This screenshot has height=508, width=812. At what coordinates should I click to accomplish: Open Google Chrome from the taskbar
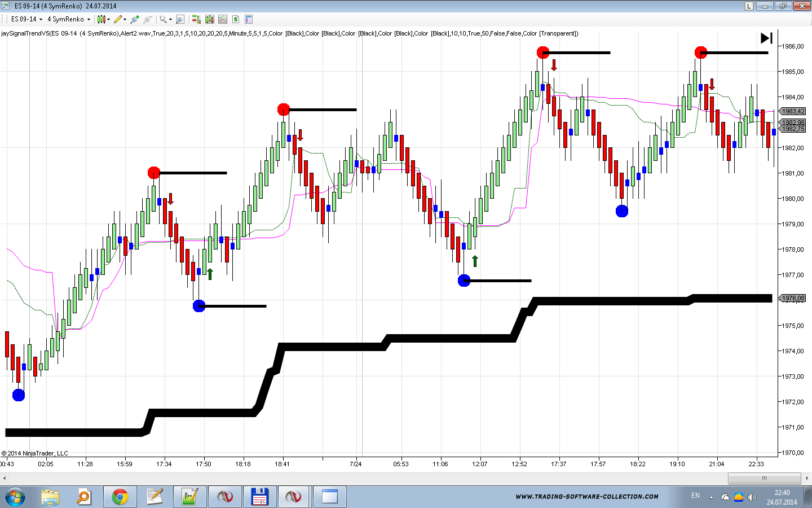[x=120, y=497]
